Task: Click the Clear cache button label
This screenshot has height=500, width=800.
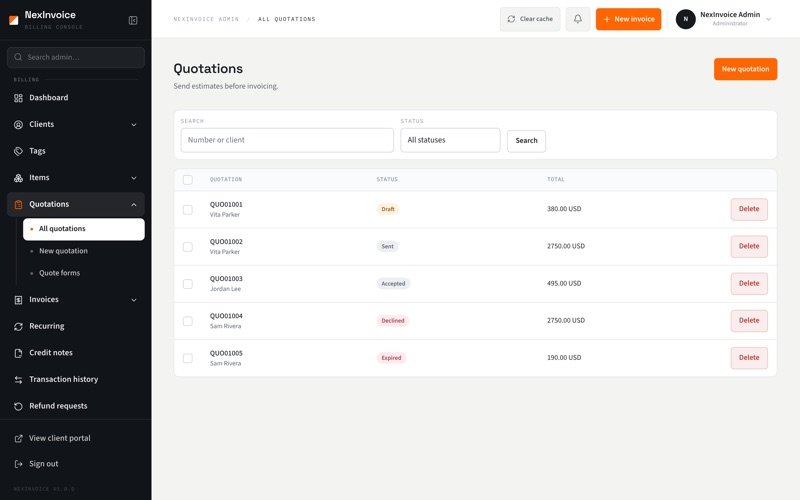Action: click(x=536, y=19)
